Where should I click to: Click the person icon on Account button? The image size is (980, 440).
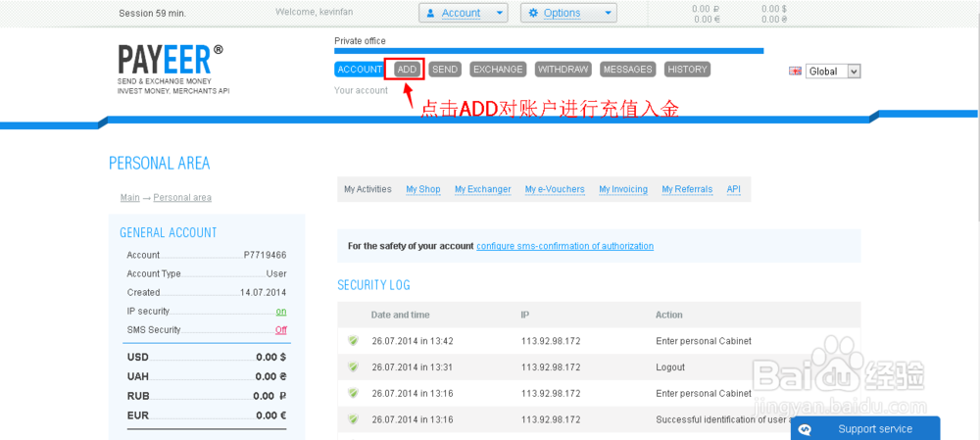click(430, 13)
